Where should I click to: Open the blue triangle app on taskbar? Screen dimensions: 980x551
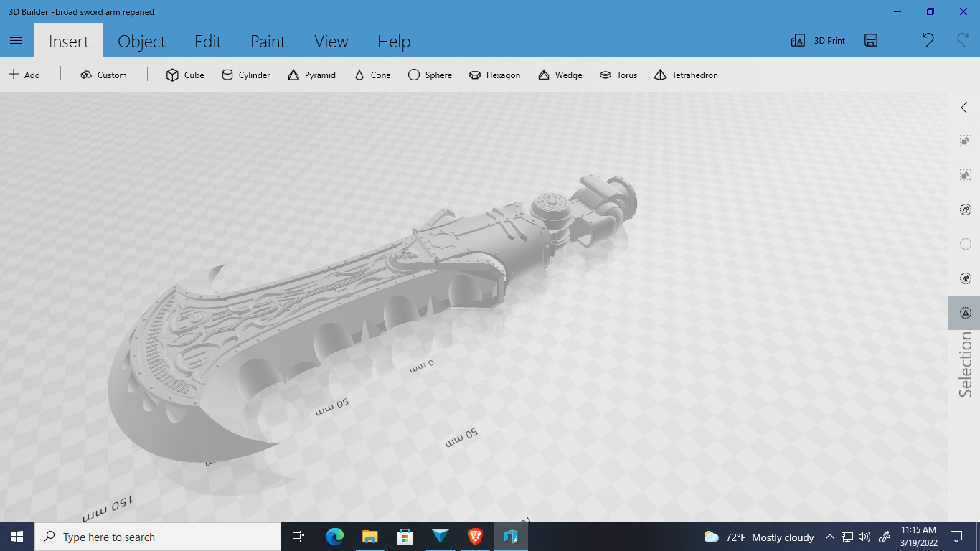(x=440, y=537)
